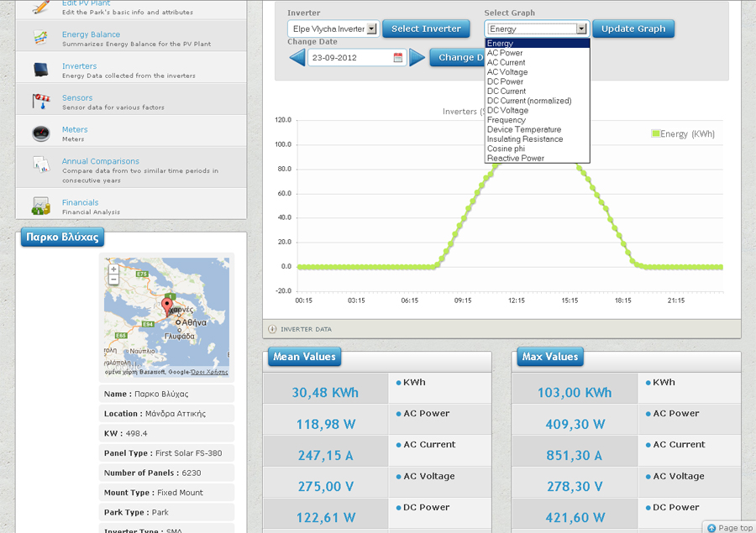756x533 pixels.
Task: Pick Reactive Power graph option
Action: 516,158
